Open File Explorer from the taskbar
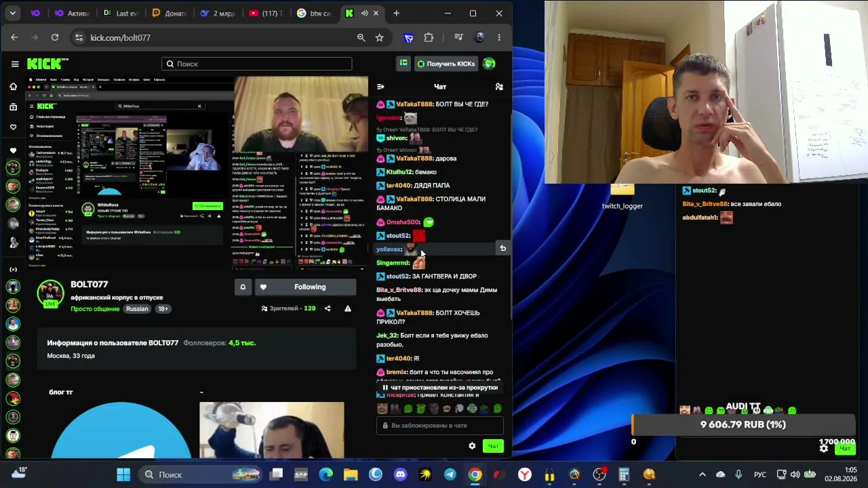This screenshot has height=488, width=868. coord(351,474)
